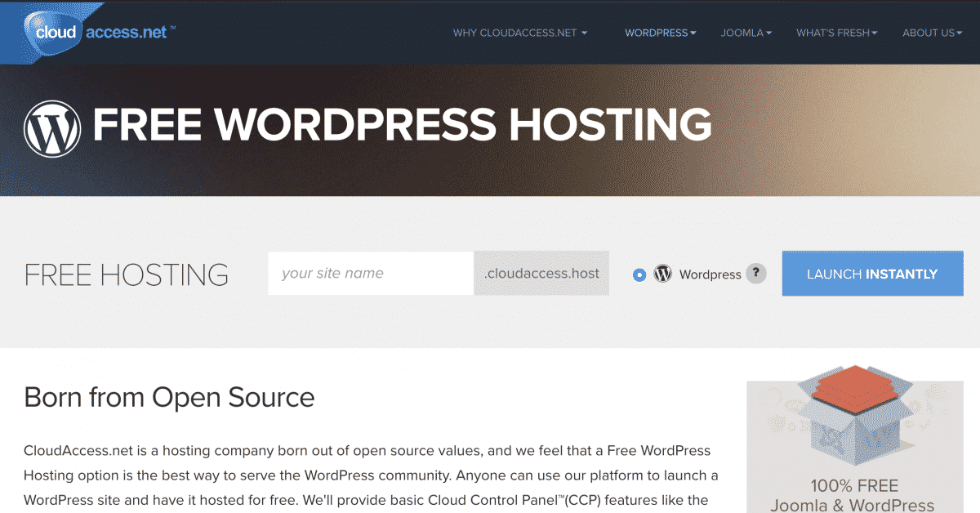Click the LAUNCH INSTANTLY button
This screenshot has height=513, width=980.
click(872, 273)
